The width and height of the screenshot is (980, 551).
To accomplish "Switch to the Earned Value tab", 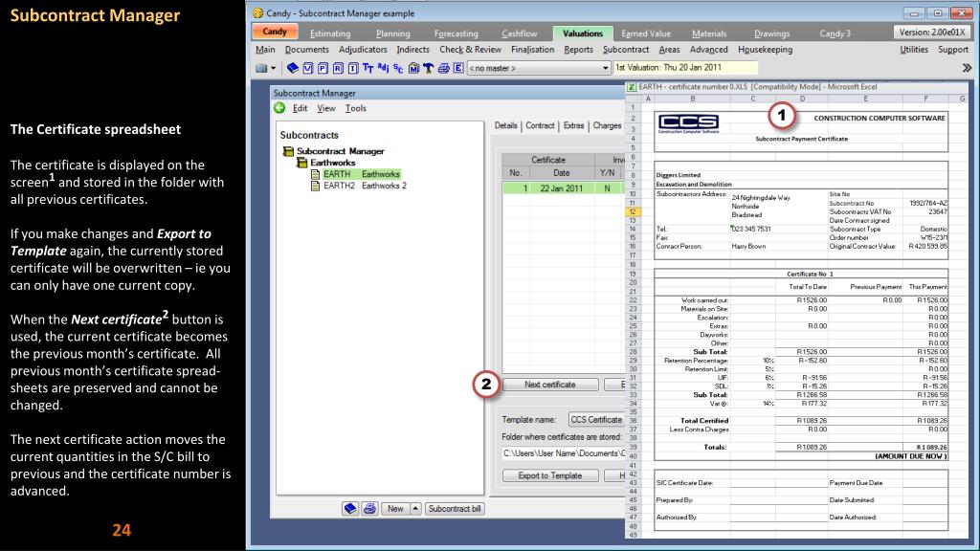I will click(646, 33).
